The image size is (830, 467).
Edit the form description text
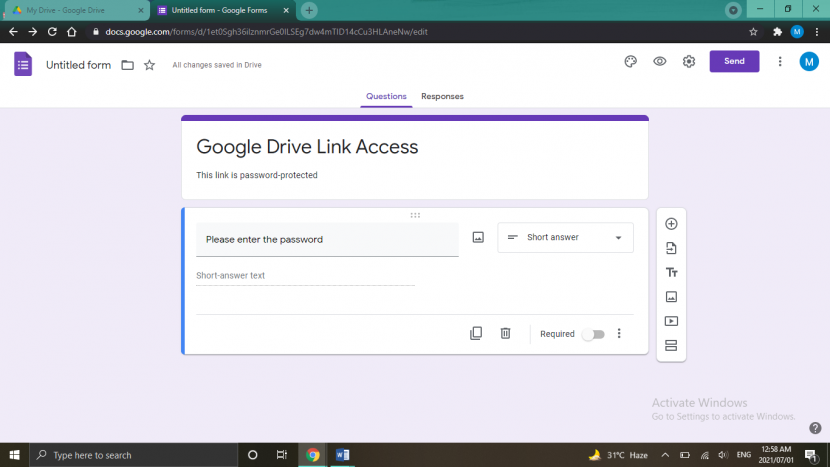coord(257,175)
